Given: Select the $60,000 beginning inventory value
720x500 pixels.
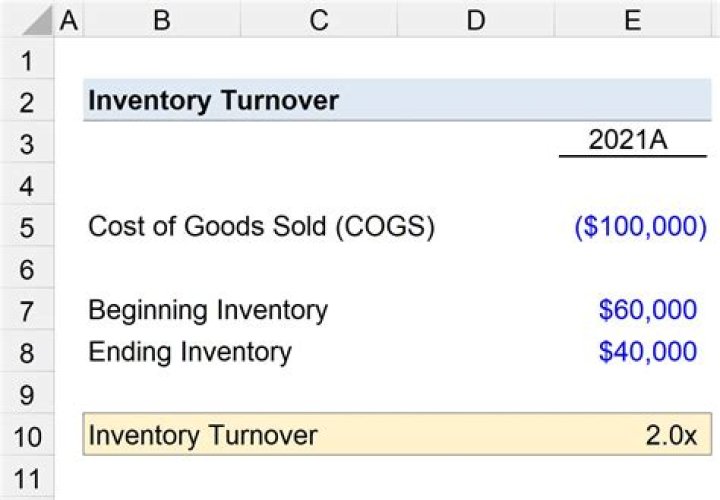Looking at the screenshot, I should tap(647, 310).
